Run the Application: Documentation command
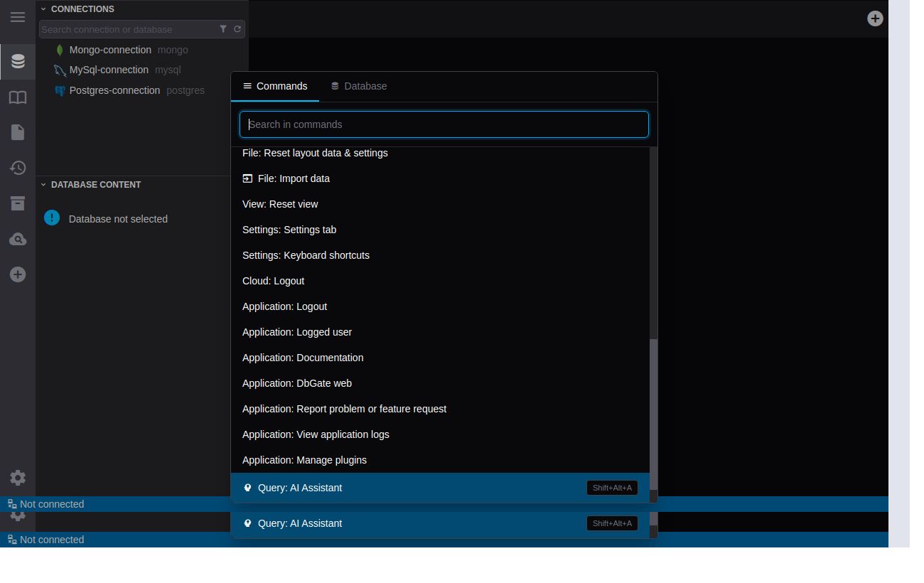Image resolution: width=924 pixels, height=583 pixels. pyautogui.click(x=303, y=358)
